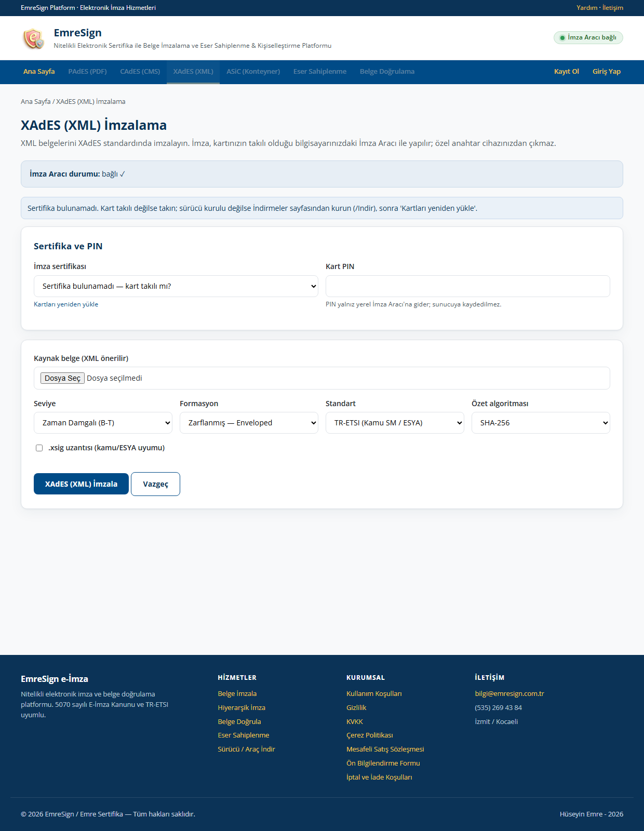This screenshot has width=644, height=831.
Task: Expand the Standart dropdown
Action: 395,423
